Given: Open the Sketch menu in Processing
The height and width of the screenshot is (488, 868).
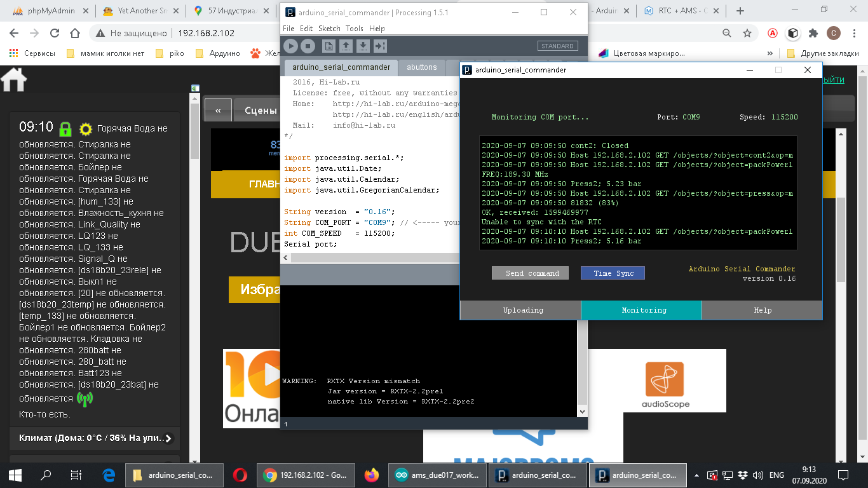Looking at the screenshot, I should pos(329,29).
